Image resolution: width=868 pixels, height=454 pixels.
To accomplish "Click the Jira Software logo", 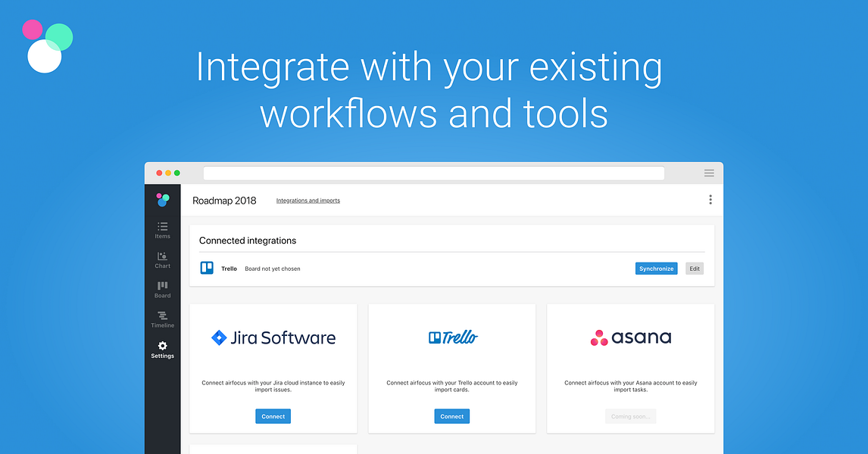I will point(273,337).
